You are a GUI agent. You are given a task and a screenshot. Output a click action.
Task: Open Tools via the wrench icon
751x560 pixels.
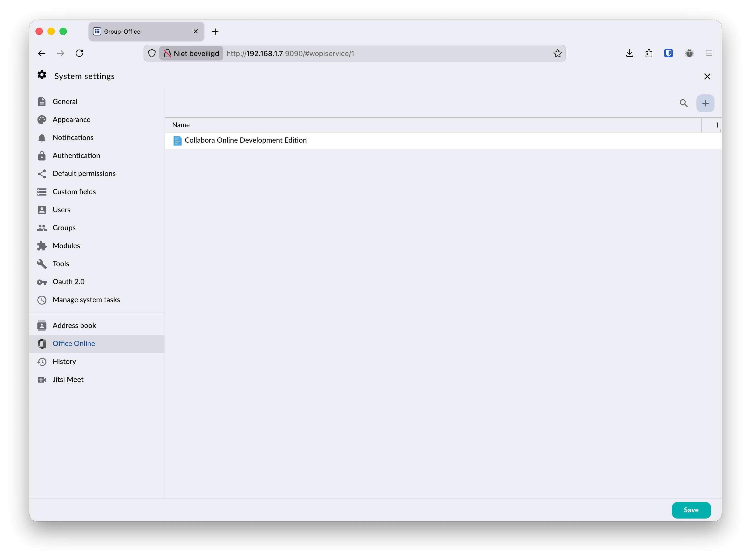coord(42,264)
